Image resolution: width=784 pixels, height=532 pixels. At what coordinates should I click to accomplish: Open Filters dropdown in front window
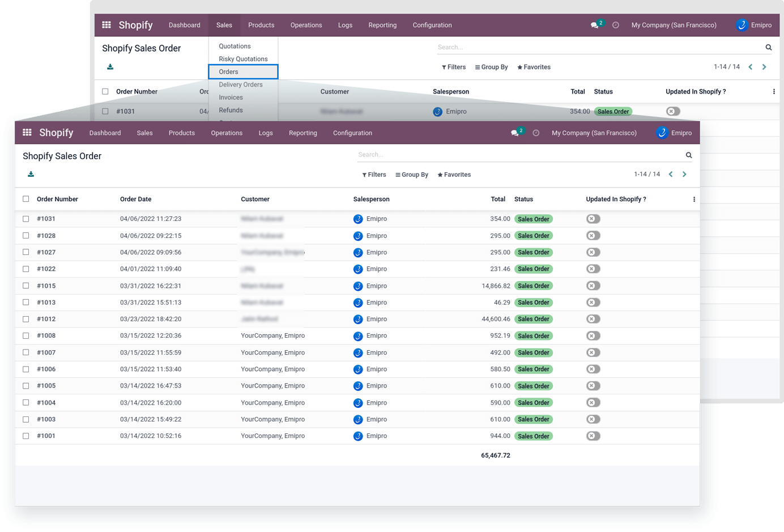374,175
